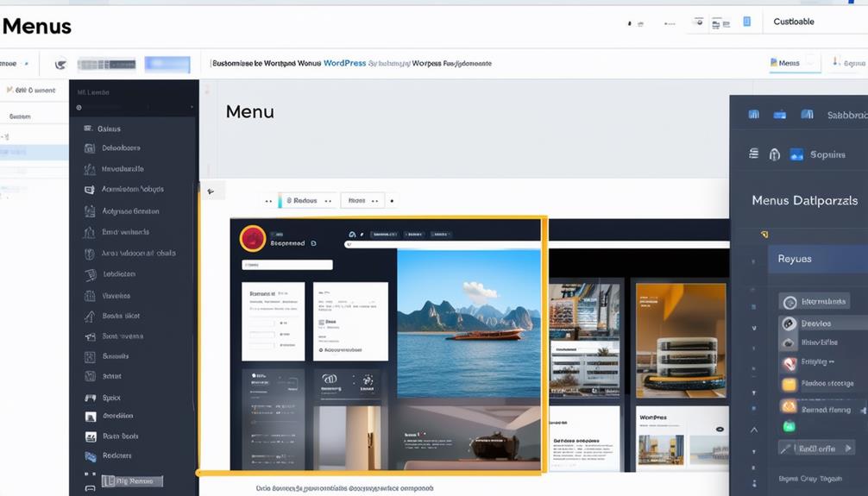The width and height of the screenshot is (868, 496).
Task: Click the up chevron in right panel strip
Action: tap(754, 430)
